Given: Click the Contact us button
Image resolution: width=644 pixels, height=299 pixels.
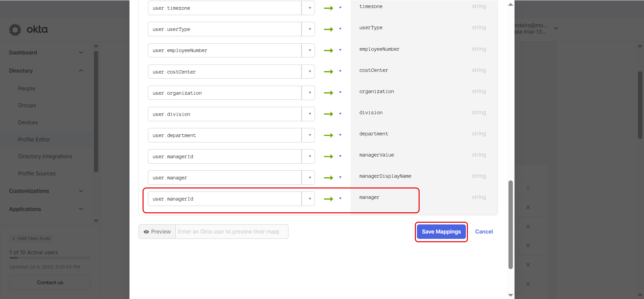Looking at the screenshot, I should (50, 283).
